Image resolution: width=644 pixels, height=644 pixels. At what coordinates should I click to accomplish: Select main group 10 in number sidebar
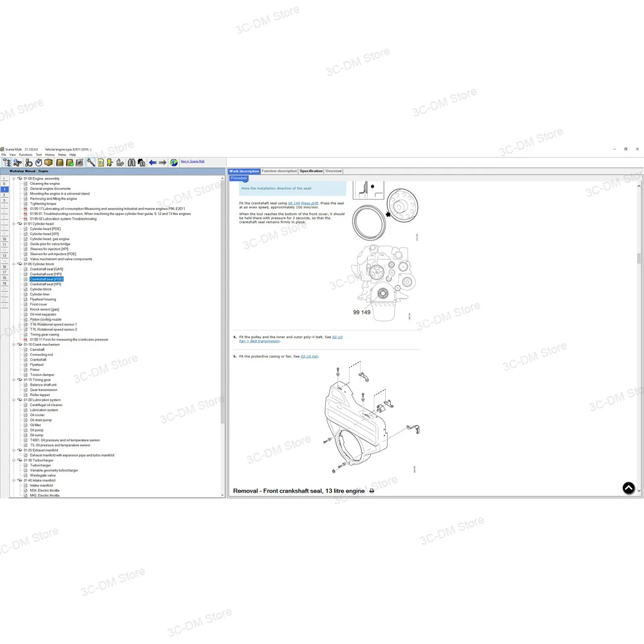[5, 239]
